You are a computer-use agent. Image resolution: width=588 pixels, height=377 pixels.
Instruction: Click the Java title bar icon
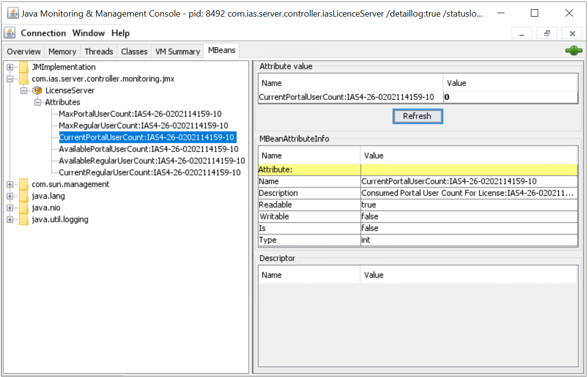[x=13, y=13]
